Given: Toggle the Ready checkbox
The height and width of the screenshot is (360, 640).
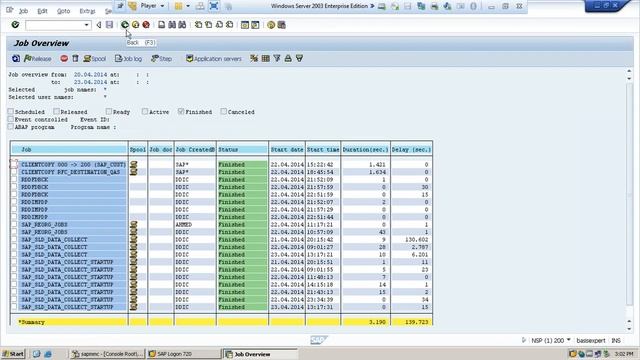Looking at the screenshot, I should click(x=109, y=111).
